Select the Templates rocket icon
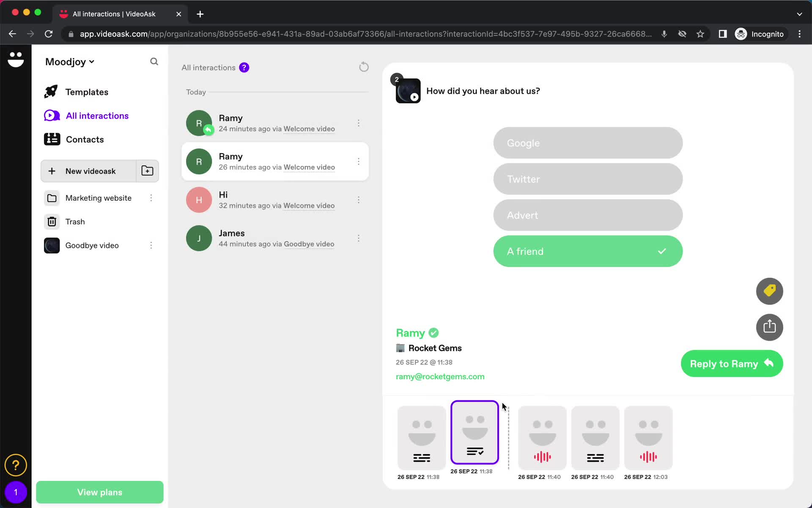The image size is (812, 508). click(x=52, y=92)
